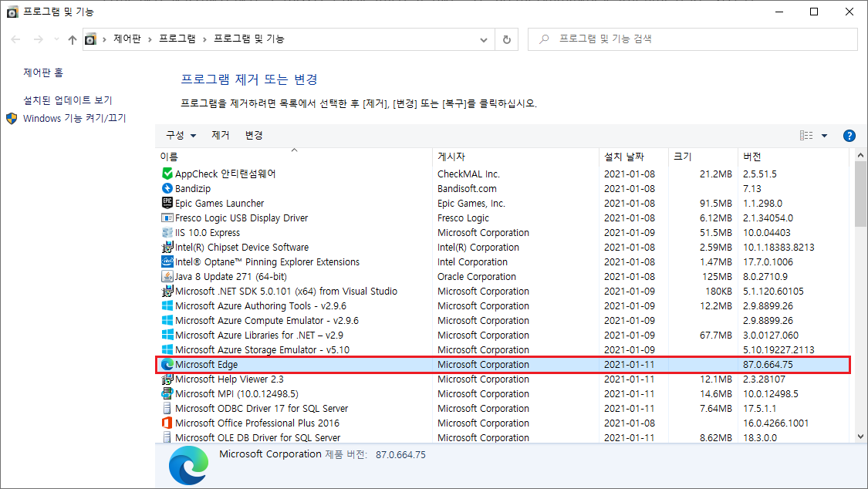Click the AppCheck 안티랜섬웨어 program icon
This screenshot has width=868, height=489.
pos(167,174)
